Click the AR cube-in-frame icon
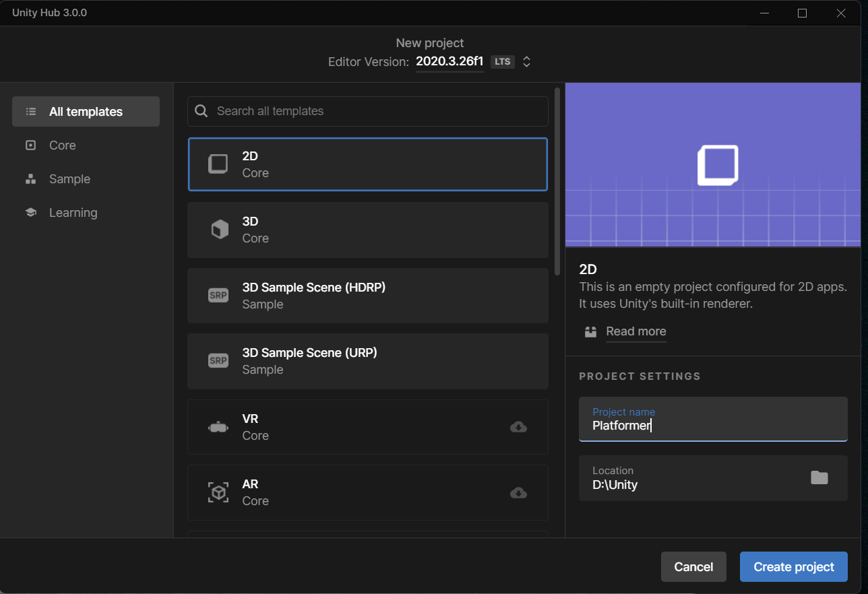This screenshot has width=868, height=594. point(218,493)
